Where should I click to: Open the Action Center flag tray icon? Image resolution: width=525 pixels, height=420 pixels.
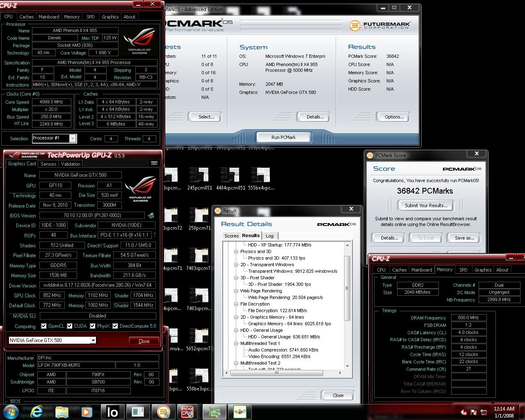coord(474,412)
